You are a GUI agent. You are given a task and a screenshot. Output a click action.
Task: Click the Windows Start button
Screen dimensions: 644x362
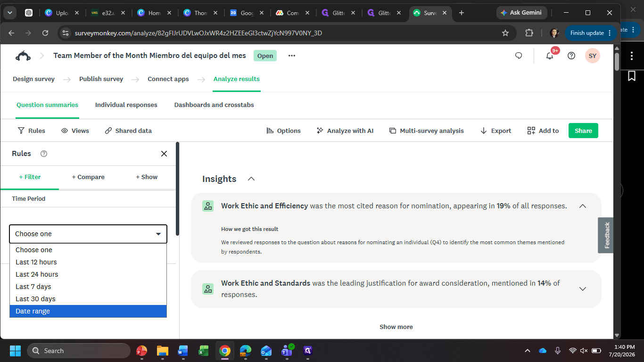click(15, 351)
